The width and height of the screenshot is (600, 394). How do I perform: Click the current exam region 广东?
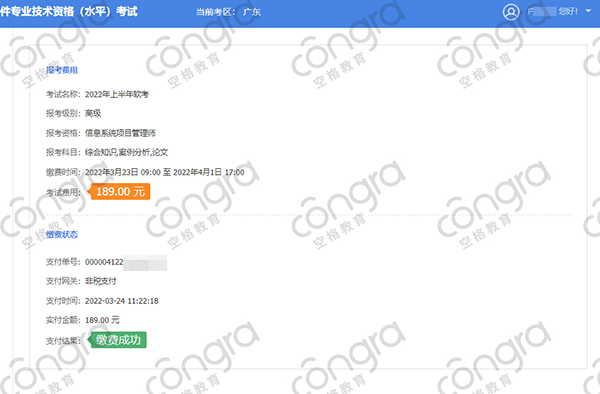click(x=252, y=12)
